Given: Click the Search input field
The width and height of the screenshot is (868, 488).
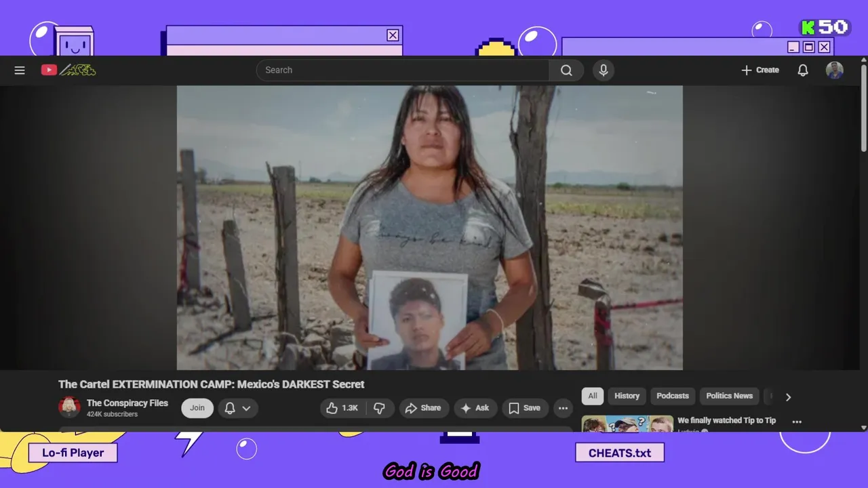Looking at the screenshot, I should [403, 70].
